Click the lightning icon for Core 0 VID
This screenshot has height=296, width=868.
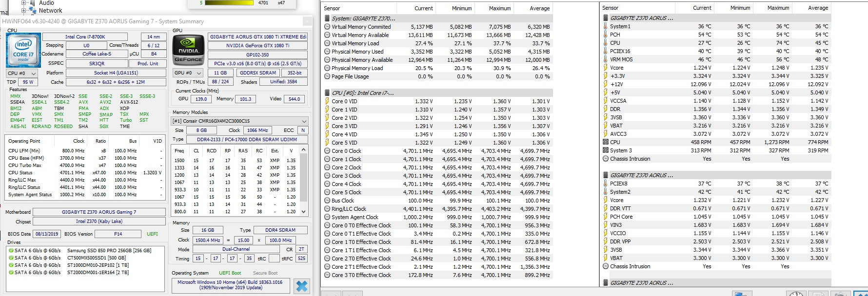click(x=327, y=101)
